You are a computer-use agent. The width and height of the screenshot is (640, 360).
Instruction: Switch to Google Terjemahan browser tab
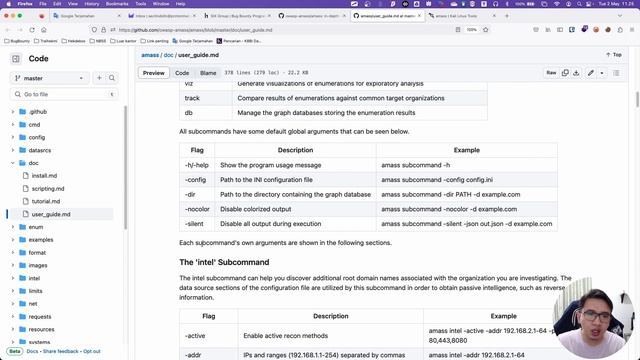(x=87, y=16)
